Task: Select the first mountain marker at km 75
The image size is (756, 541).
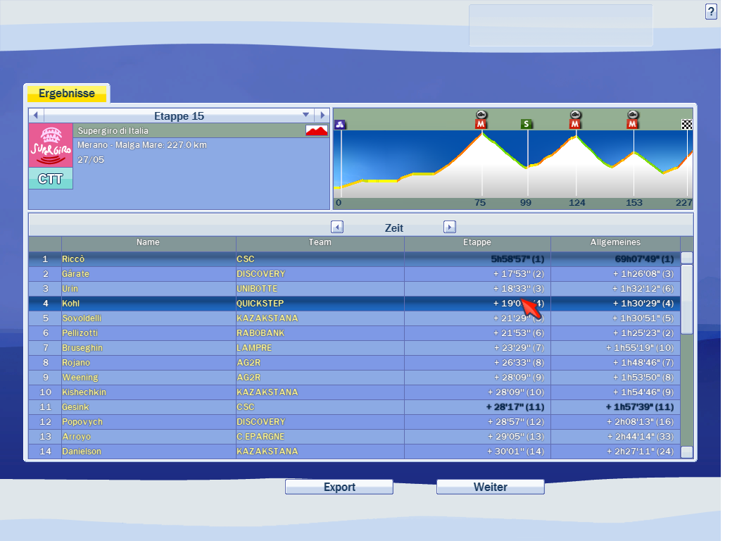Action: (x=481, y=124)
